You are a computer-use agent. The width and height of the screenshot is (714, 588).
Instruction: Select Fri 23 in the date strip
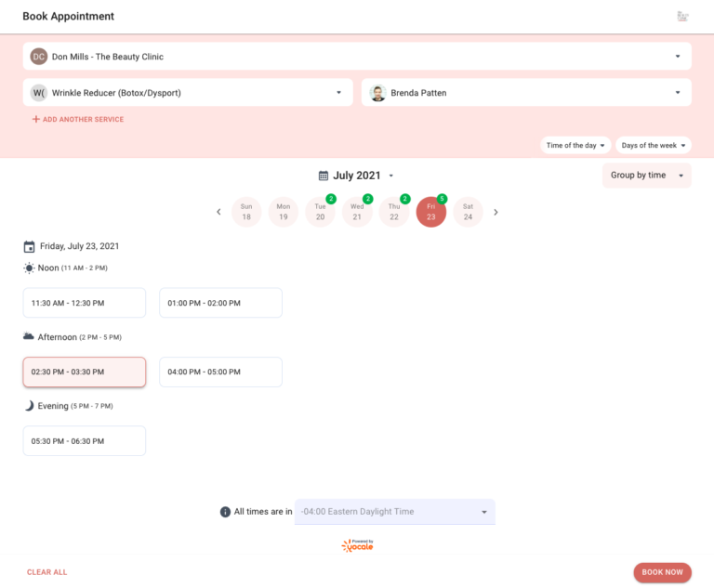click(430, 212)
